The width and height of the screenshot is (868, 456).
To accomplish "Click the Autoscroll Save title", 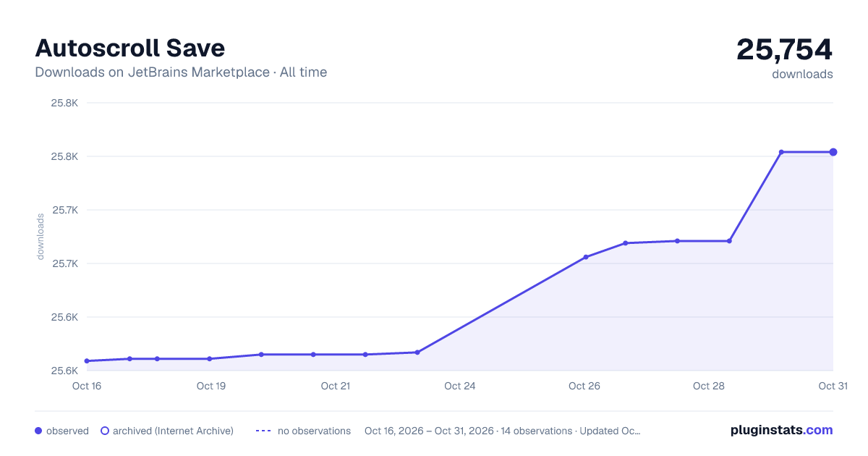I will click(x=130, y=48).
